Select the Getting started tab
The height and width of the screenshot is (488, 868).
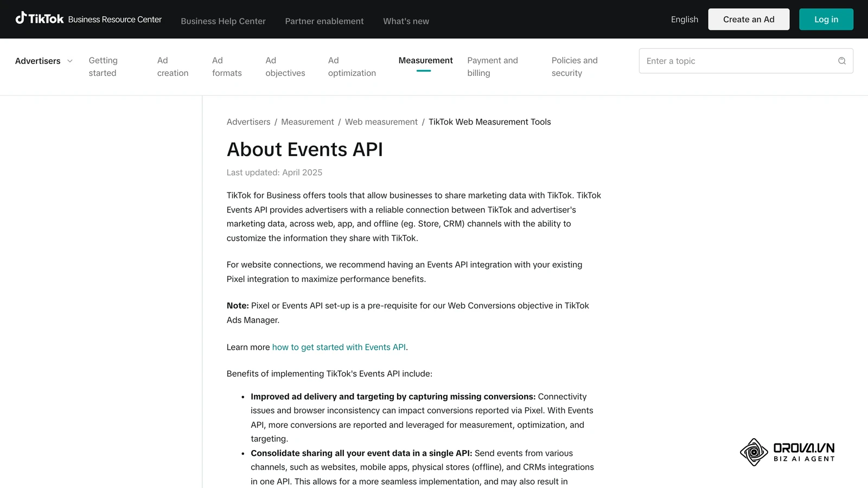[103, 67]
